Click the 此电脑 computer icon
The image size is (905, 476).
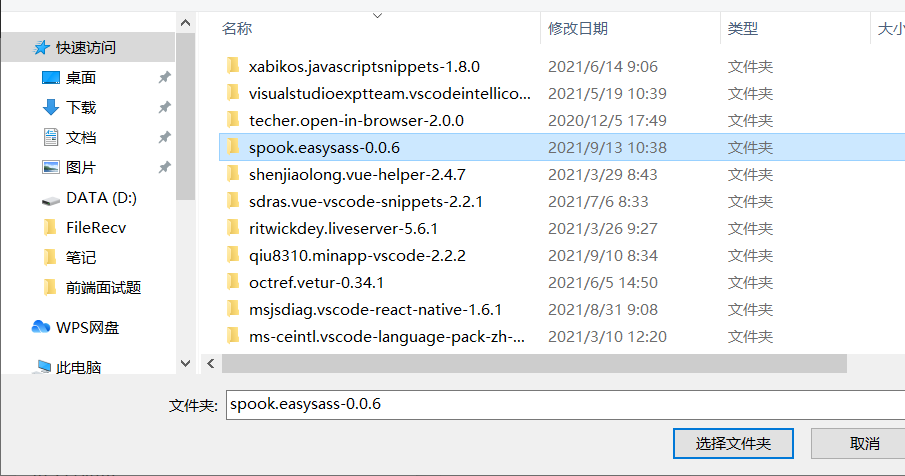tap(43, 367)
